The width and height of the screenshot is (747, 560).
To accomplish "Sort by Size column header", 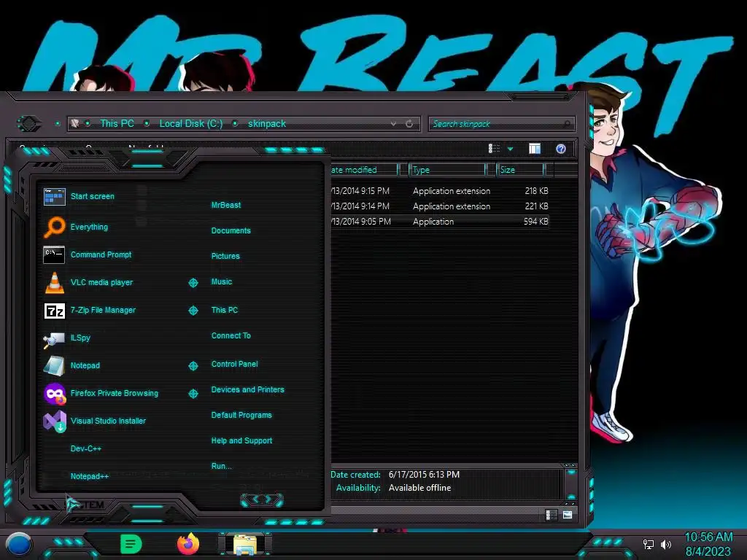I will click(519, 169).
